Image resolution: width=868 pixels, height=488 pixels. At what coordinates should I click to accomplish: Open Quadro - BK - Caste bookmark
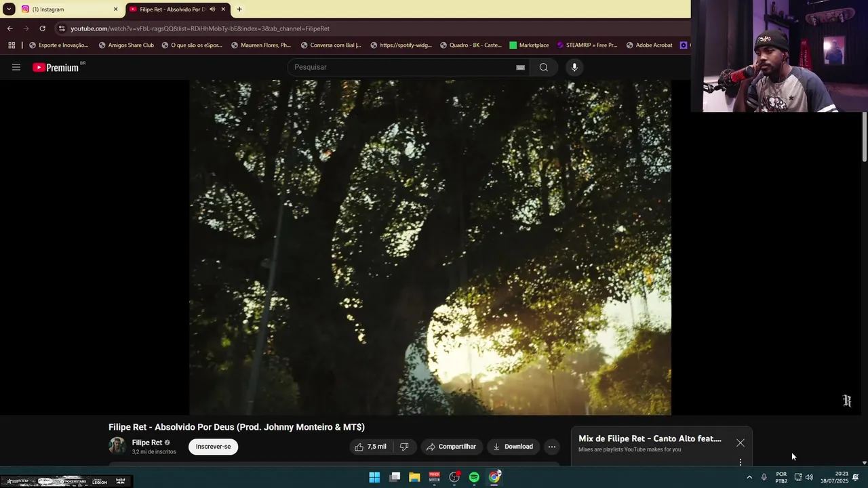[471, 45]
